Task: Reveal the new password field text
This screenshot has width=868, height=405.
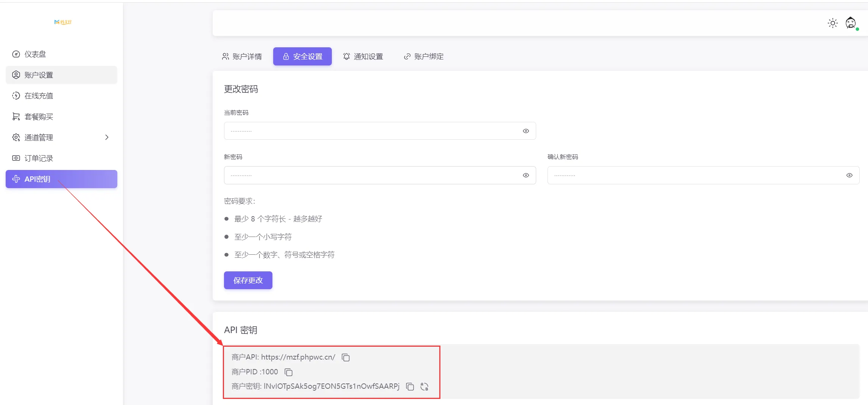Action: (526, 175)
